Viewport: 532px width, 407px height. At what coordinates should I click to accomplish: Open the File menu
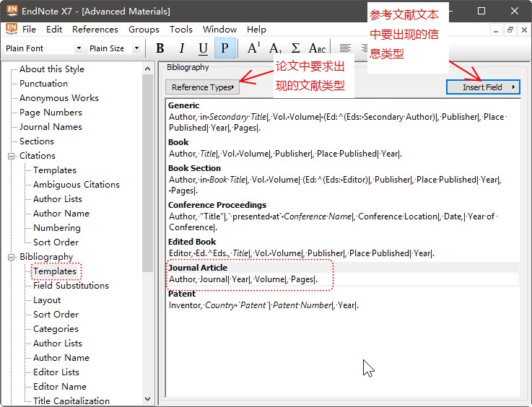[x=29, y=30]
